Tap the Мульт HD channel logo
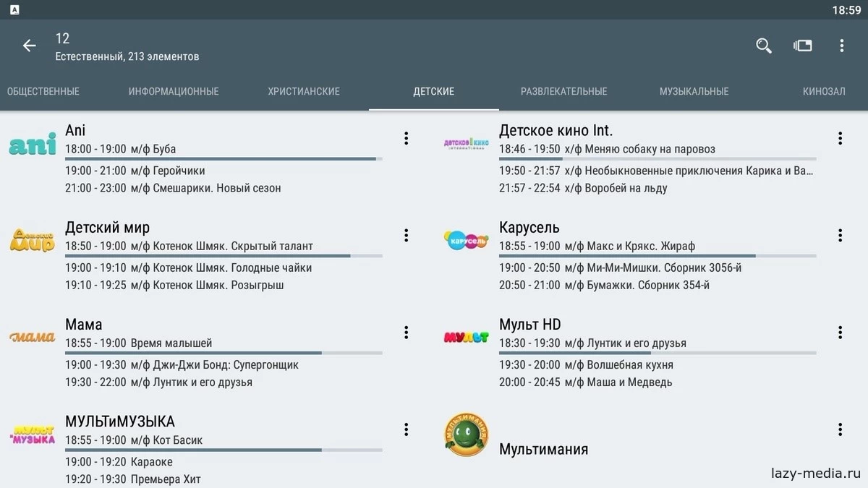This screenshot has height=488, width=868. [466, 337]
